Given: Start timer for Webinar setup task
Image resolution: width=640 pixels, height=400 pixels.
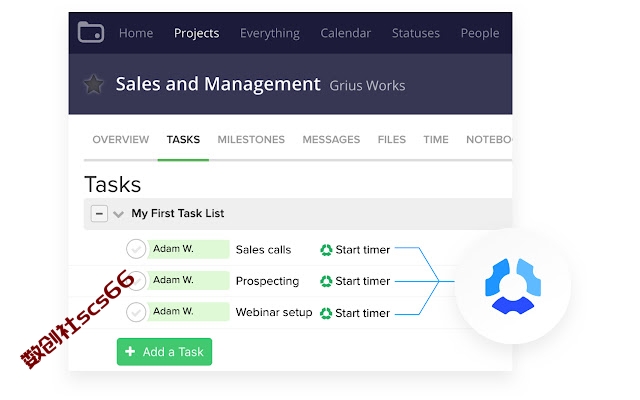Looking at the screenshot, I should point(362,313).
